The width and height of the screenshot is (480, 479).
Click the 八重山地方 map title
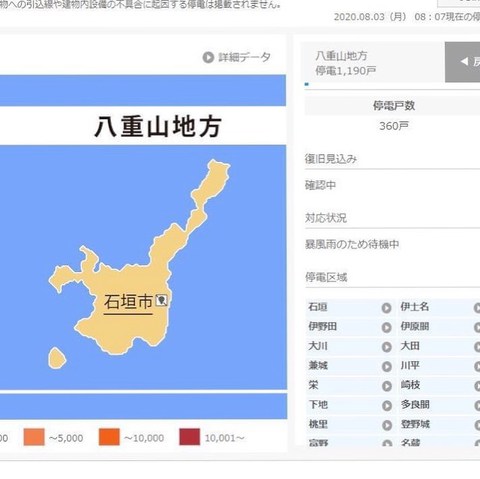158,126
